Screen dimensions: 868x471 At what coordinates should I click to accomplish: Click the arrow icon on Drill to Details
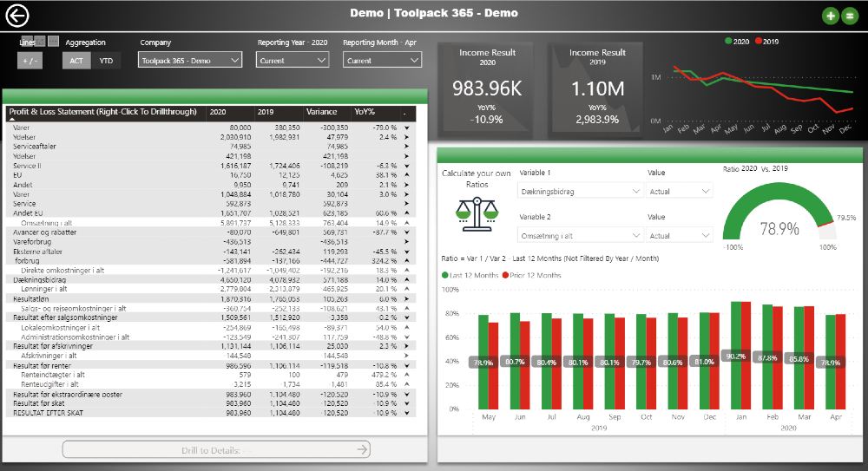click(x=363, y=449)
